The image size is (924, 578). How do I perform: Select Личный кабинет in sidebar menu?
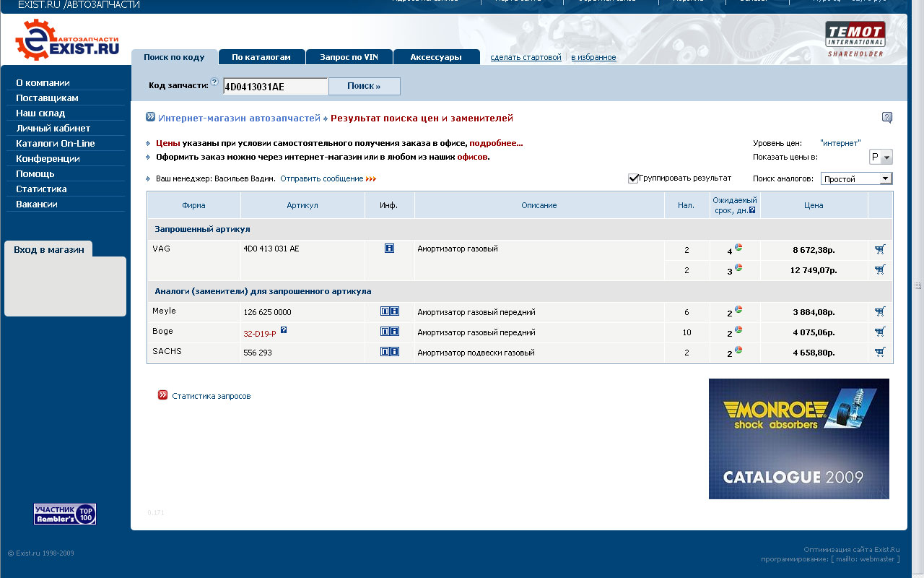click(x=53, y=128)
